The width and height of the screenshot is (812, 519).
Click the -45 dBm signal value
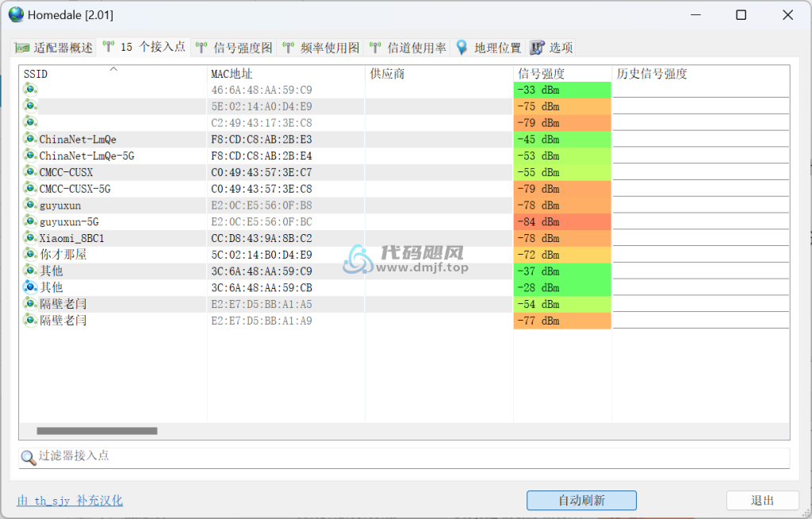click(x=538, y=140)
